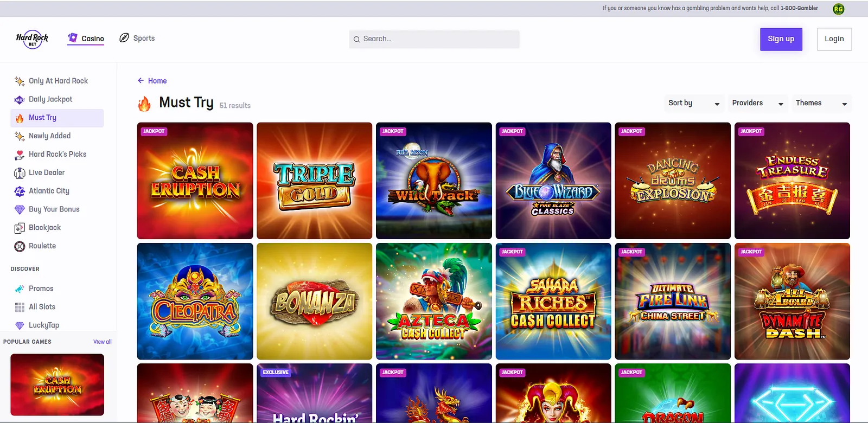Open Ultimate Fire Link China Street
The width and height of the screenshot is (868, 423).
[673, 302]
